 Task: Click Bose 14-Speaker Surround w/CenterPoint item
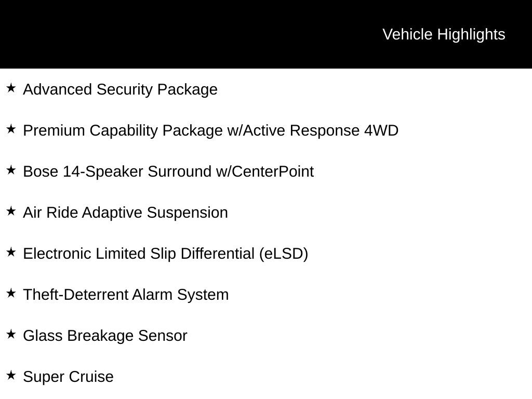pyautogui.click(x=168, y=171)
